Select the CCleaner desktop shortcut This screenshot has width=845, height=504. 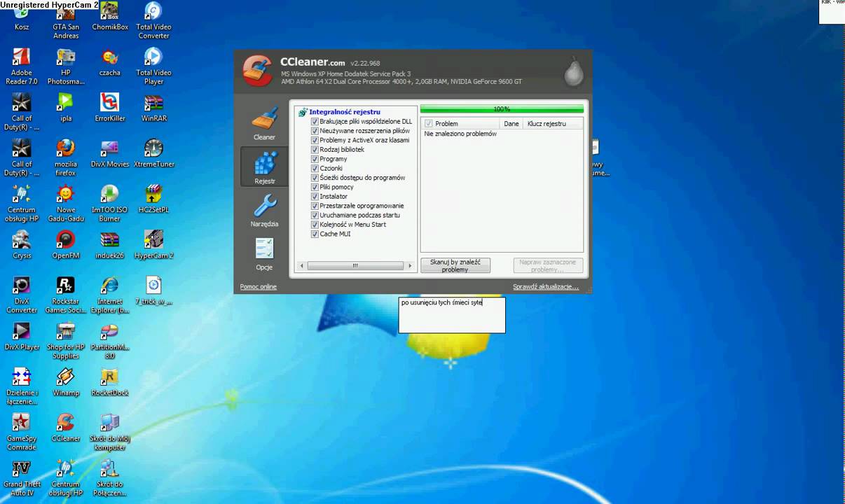pyautogui.click(x=66, y=428)
